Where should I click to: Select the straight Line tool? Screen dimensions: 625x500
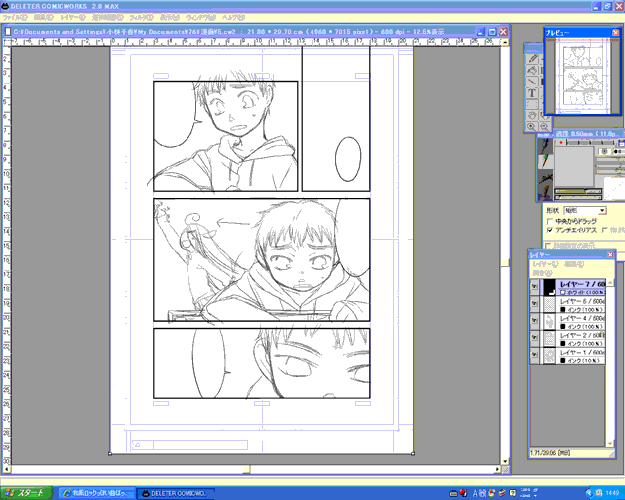point(532,82)
